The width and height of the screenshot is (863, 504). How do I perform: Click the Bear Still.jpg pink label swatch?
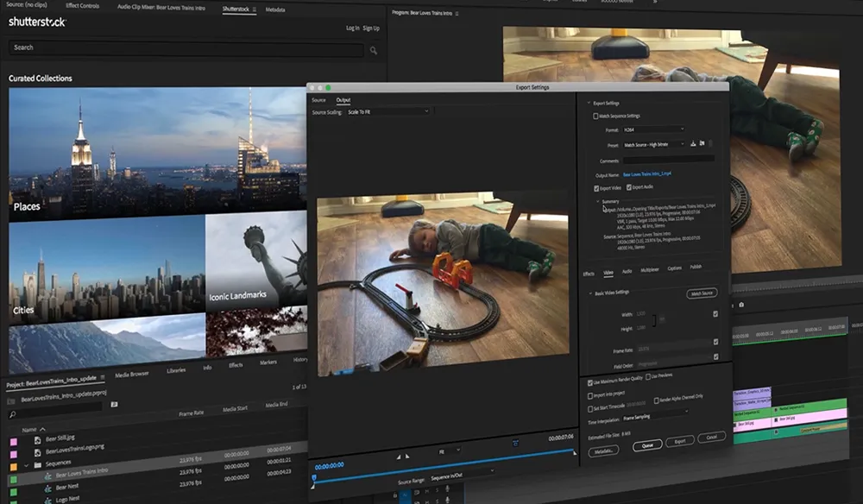click(x=14, y=442)
